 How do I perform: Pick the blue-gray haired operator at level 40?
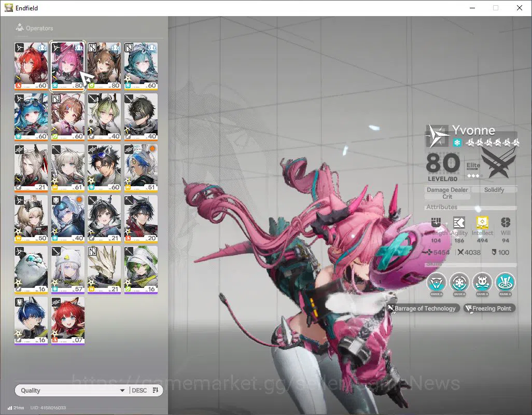tap(68, 218)
